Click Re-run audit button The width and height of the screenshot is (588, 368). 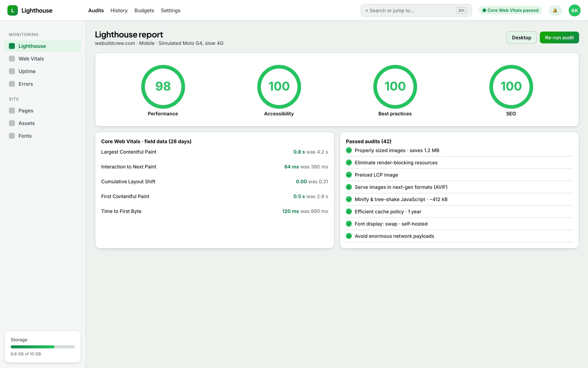pos(559,37)
